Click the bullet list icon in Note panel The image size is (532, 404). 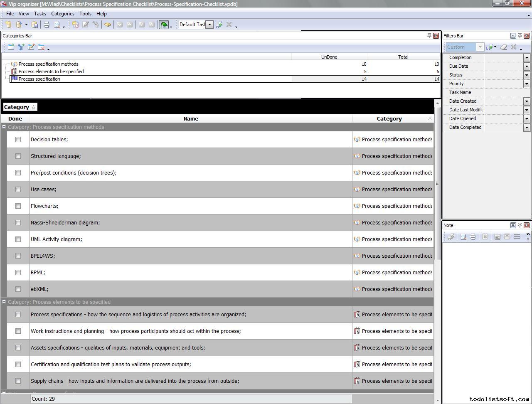517,236
